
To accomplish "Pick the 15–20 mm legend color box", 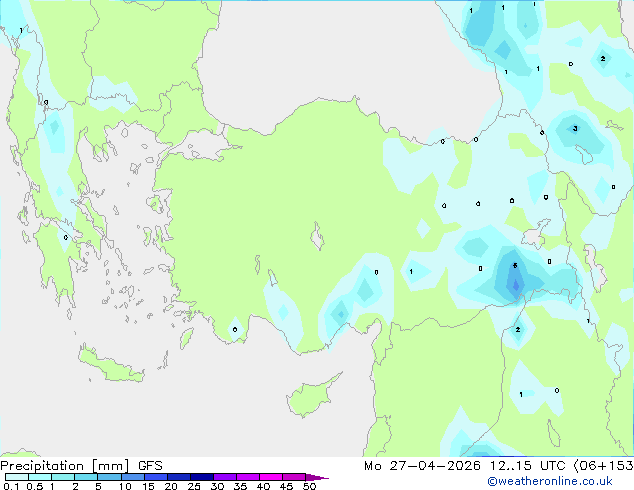I will click(x=155, y=477).
